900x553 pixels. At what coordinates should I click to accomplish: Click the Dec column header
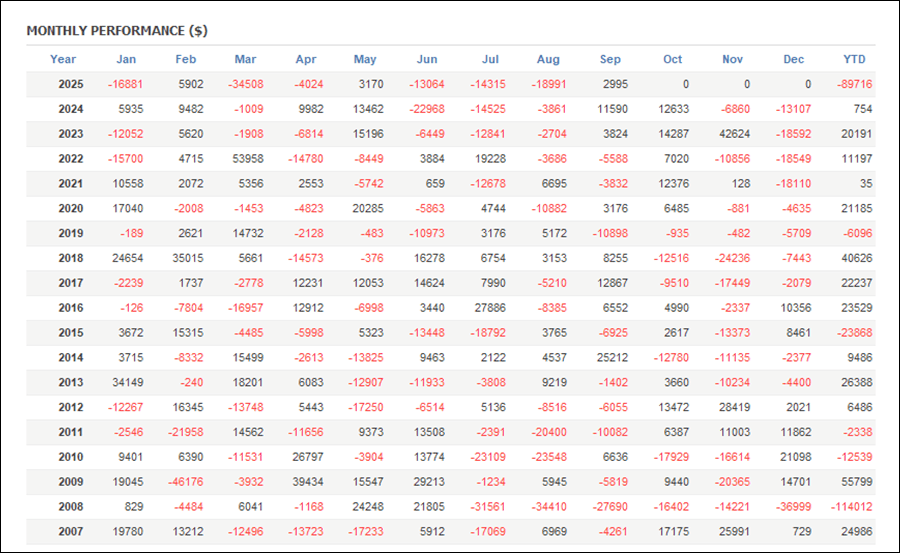pyautogui.click(x=793, y=59)
